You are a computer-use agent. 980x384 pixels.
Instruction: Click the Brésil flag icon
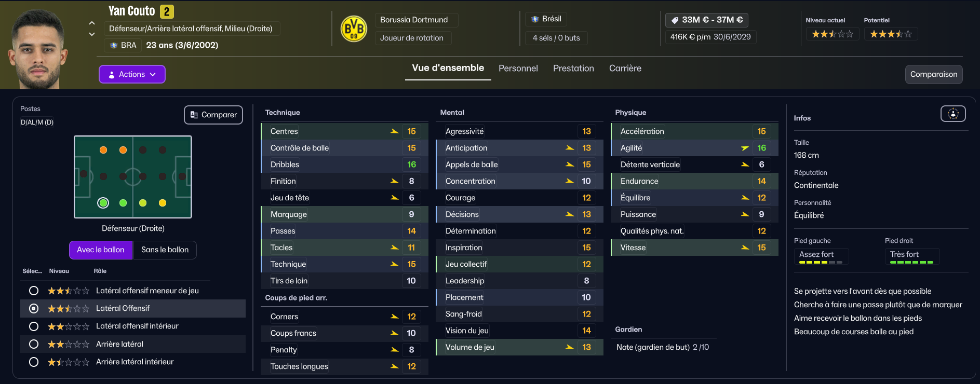pyautogui.click(x=535, y=19)
